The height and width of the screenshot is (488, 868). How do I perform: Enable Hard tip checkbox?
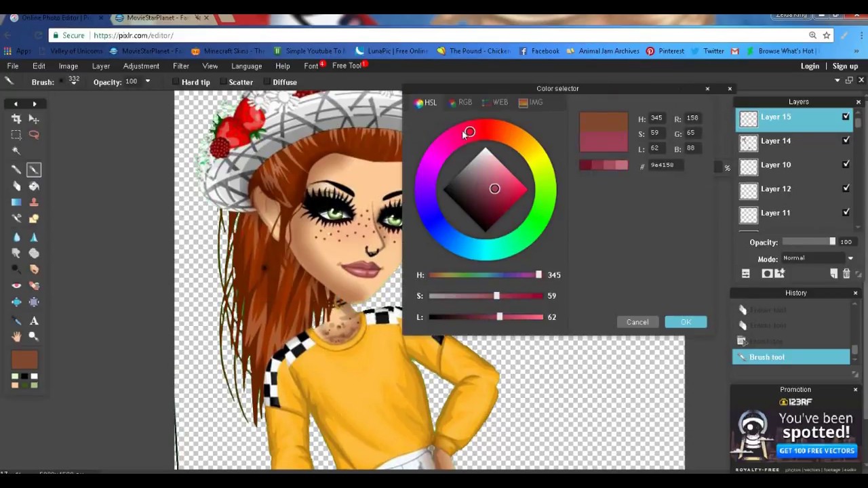(x=176, y=82)
